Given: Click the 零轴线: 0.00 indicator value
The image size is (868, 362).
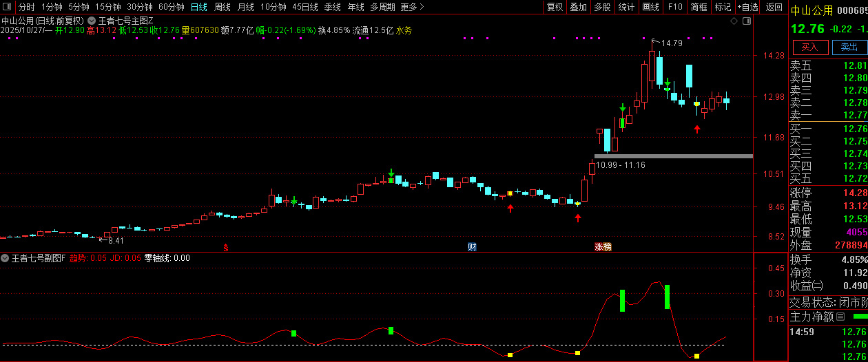Looking at the screenshot, I should point(167,258).
